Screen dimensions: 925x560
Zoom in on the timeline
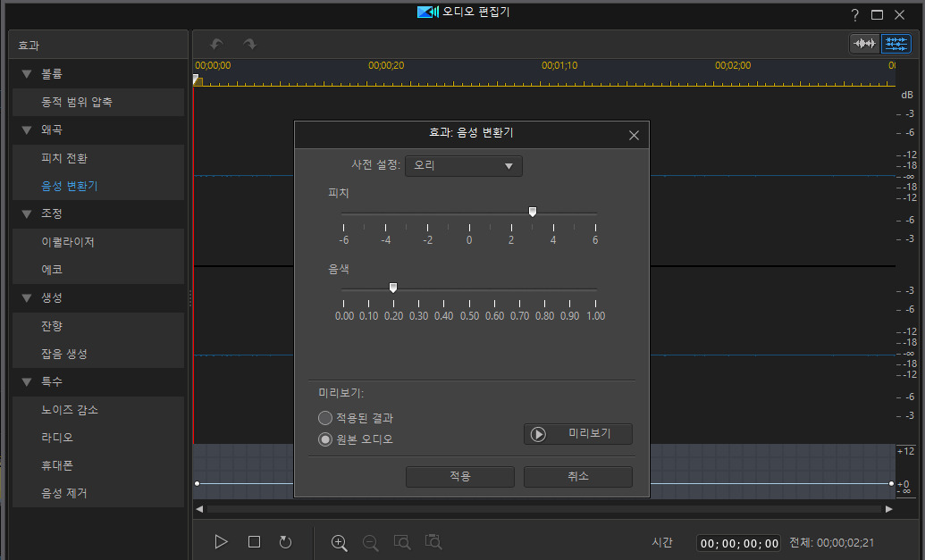[340, 542]
